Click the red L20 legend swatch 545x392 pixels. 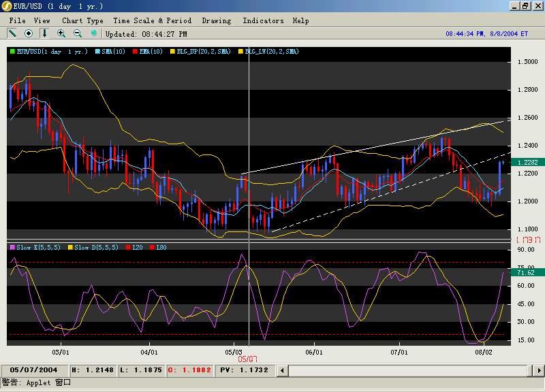(x=128, y=247)
